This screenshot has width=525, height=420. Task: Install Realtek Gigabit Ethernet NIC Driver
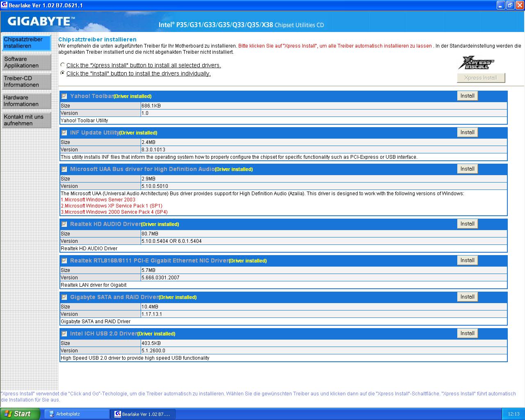coord(467,260)
